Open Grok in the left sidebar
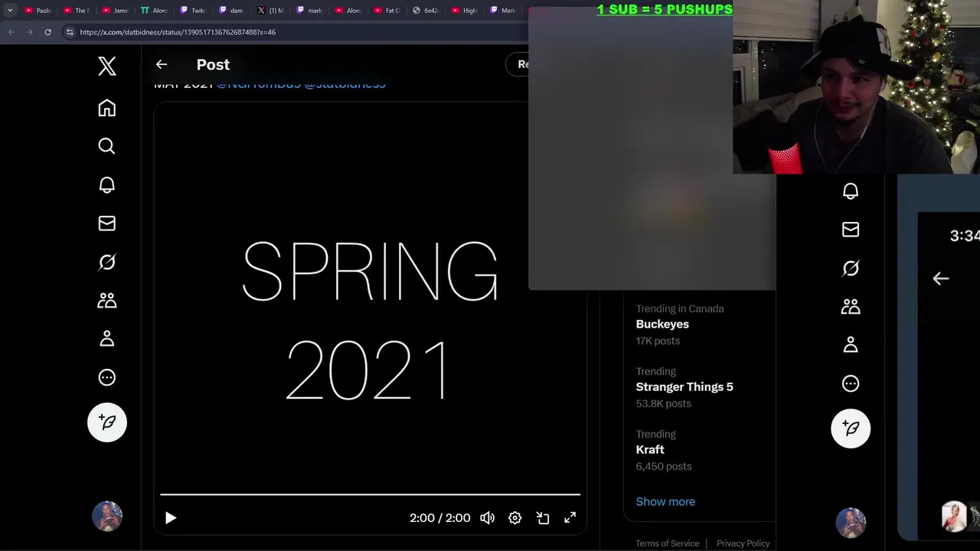This screenshot has height=551, width=980. coord(107,262)
